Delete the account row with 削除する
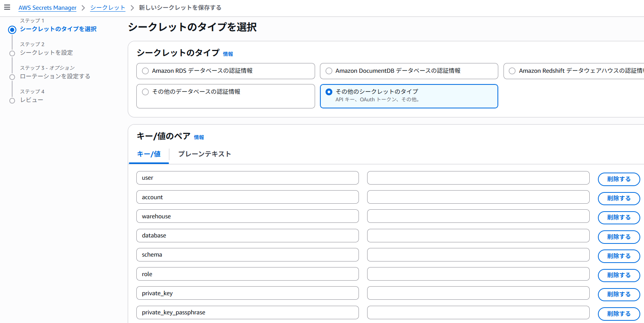This screenshot has width=644, height=323. (x=619, y=198)
